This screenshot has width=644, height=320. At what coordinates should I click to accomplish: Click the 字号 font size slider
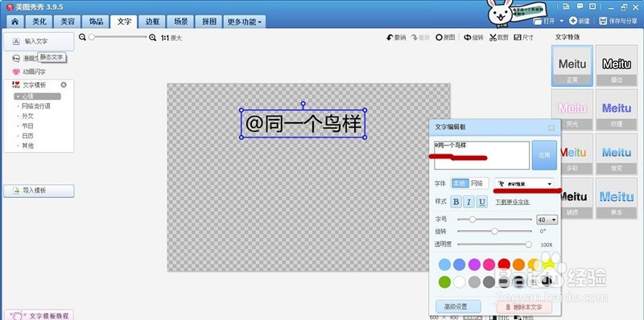494,219
